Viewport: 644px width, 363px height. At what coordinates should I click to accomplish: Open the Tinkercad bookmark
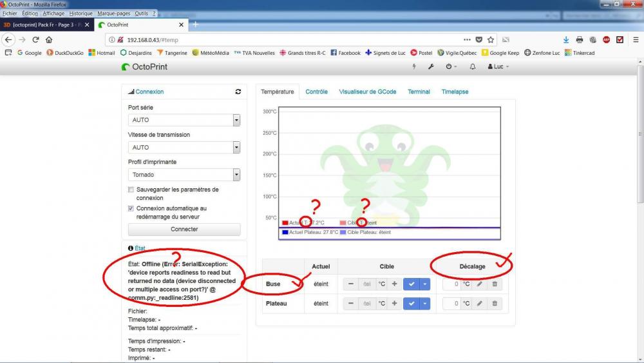point(580,53)
